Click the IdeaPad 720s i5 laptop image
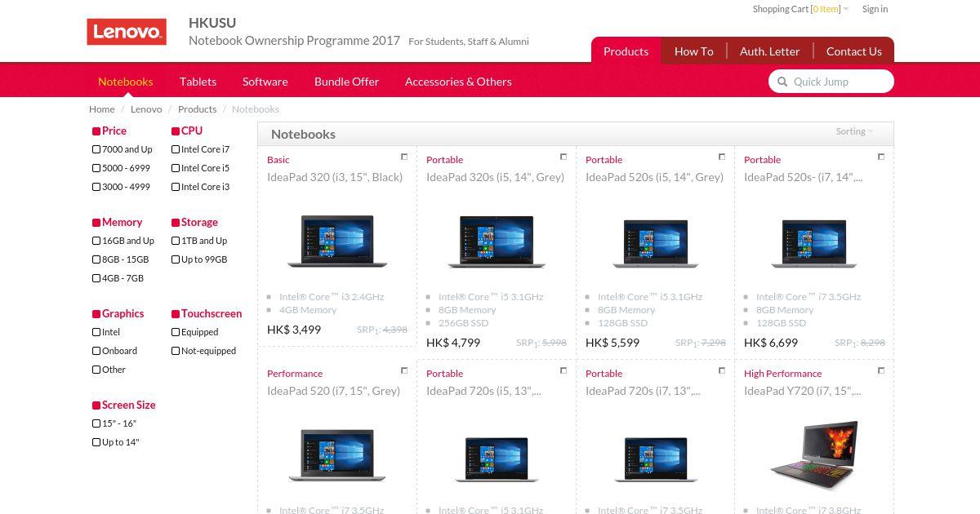The width and height of the screenshot is (980, 514). point(497,459)
